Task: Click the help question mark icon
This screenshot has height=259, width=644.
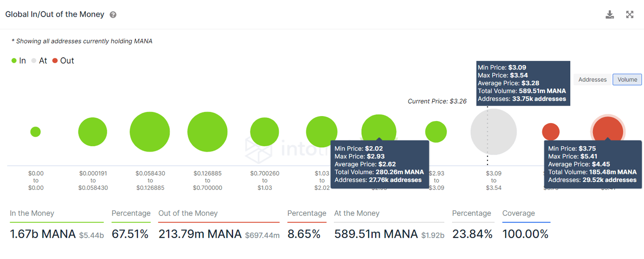Action: 113,15
